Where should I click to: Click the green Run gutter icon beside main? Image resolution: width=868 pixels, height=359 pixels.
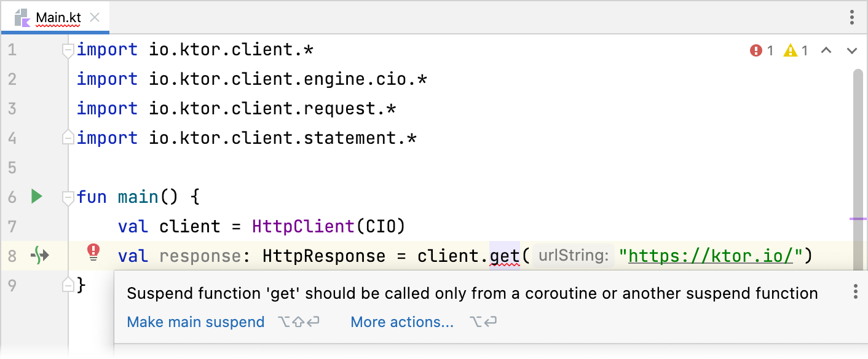(x=36, y=196)
